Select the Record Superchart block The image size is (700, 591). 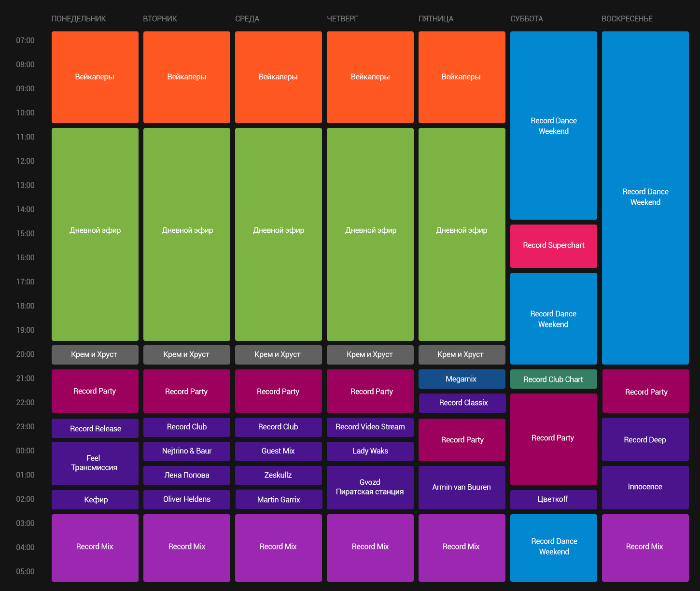pyautogui.click(x=554, y=246)
